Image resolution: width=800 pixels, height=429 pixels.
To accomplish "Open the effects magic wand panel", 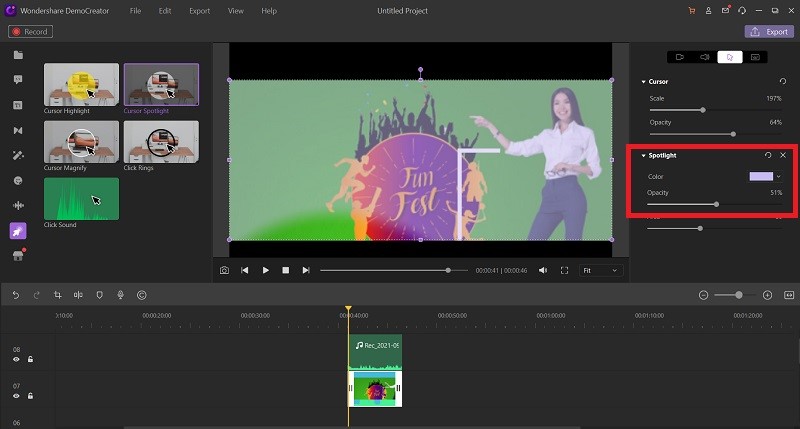I will coord(18,156).
